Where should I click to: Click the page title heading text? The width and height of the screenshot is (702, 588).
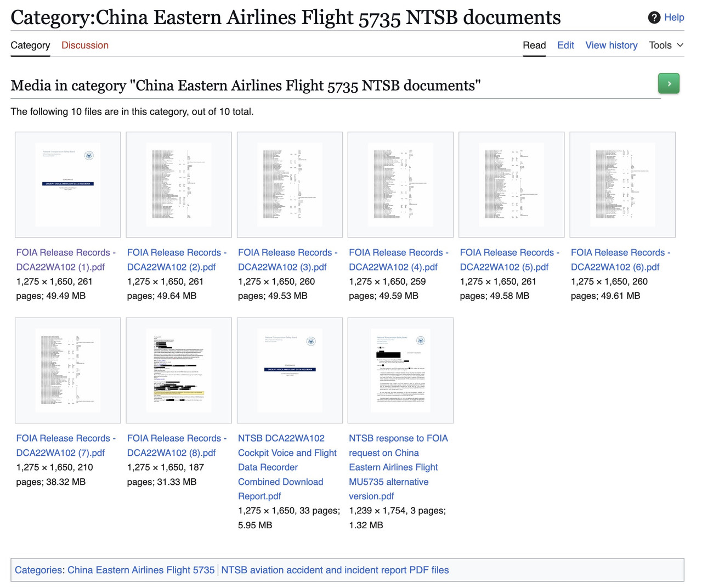[286, 18]
